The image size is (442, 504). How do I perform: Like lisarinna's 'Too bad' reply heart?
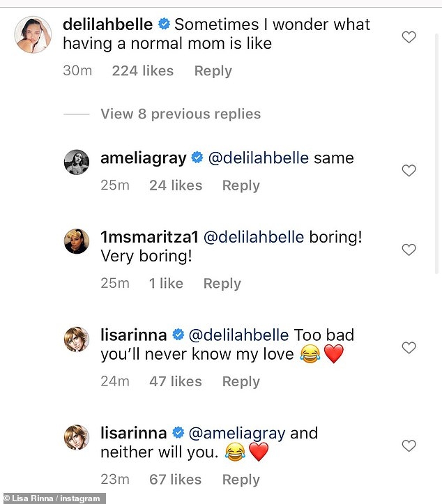[x=409, y=347]
